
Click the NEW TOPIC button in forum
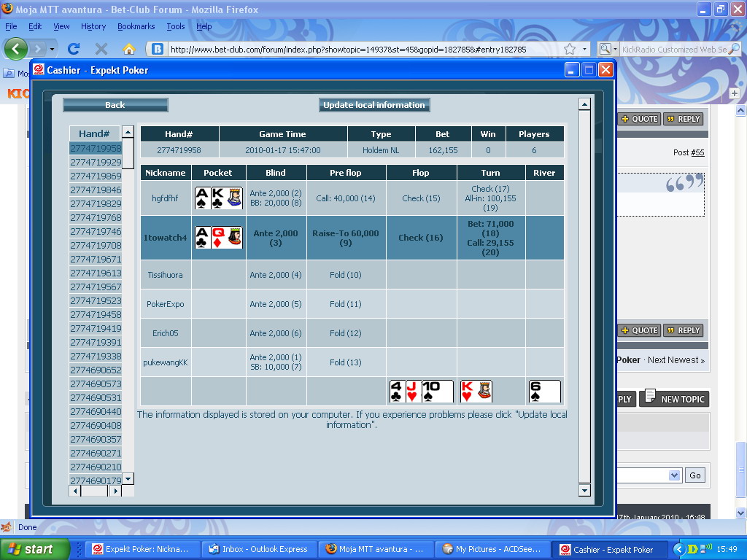point(674,398)
